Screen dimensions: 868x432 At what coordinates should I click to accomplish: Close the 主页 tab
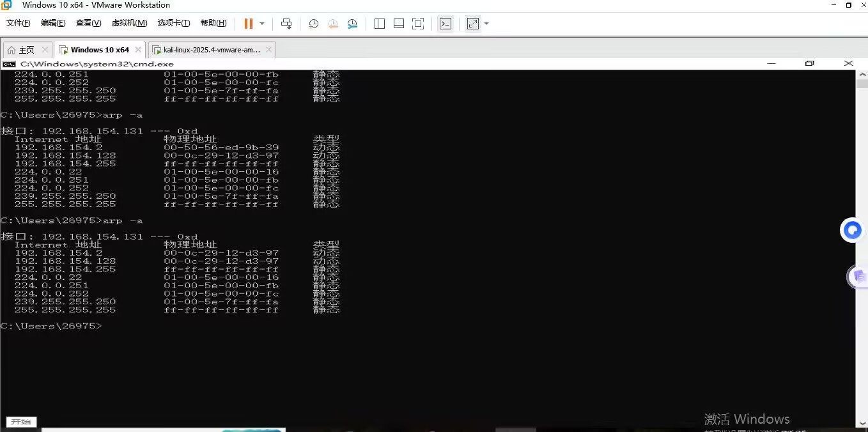click(45, 49)
